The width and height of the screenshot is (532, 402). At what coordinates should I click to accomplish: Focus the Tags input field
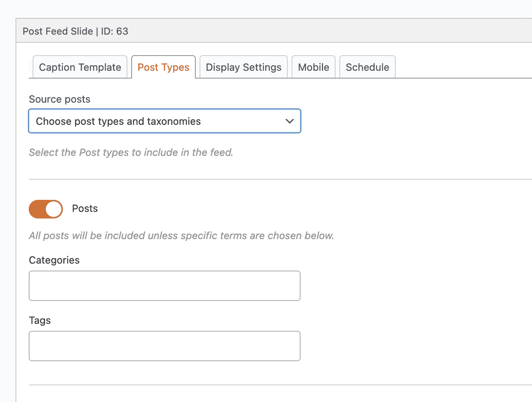165,346
